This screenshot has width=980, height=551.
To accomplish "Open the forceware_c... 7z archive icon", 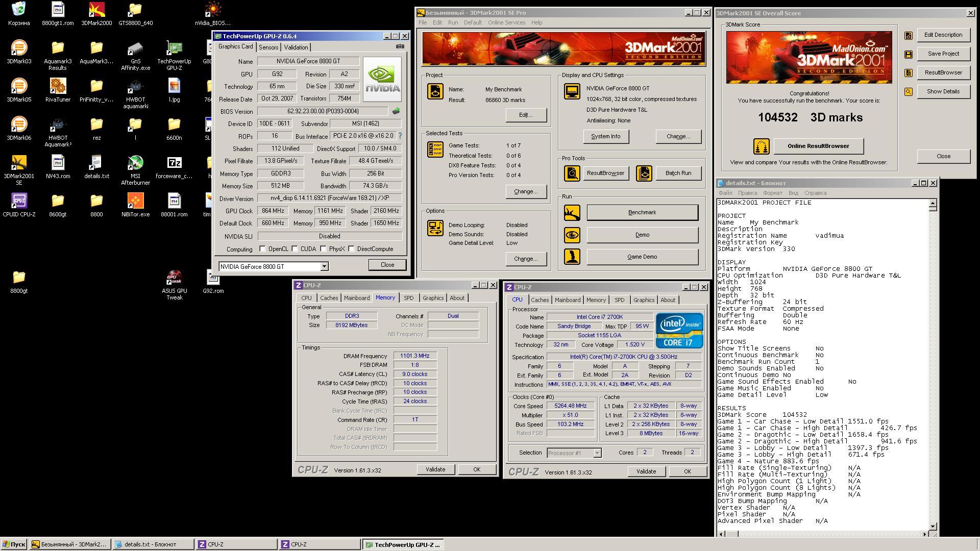I will (174, 166).
